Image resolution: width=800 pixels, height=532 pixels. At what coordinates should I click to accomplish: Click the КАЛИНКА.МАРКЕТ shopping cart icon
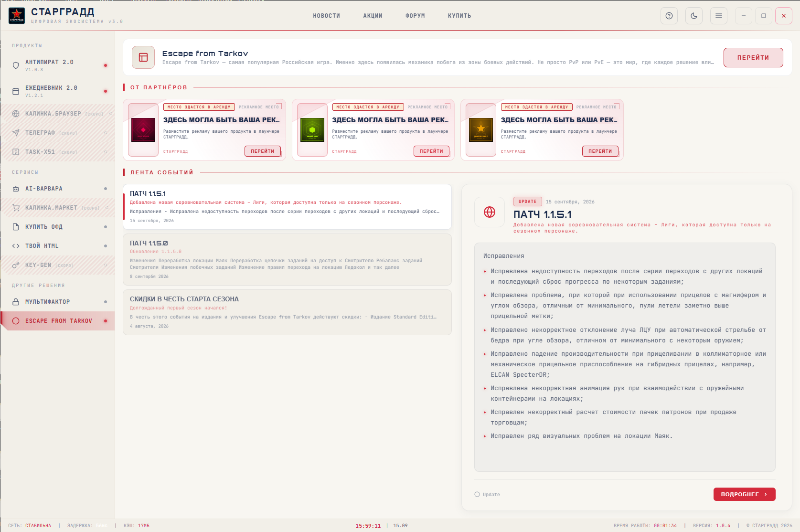tap(16, 208)
